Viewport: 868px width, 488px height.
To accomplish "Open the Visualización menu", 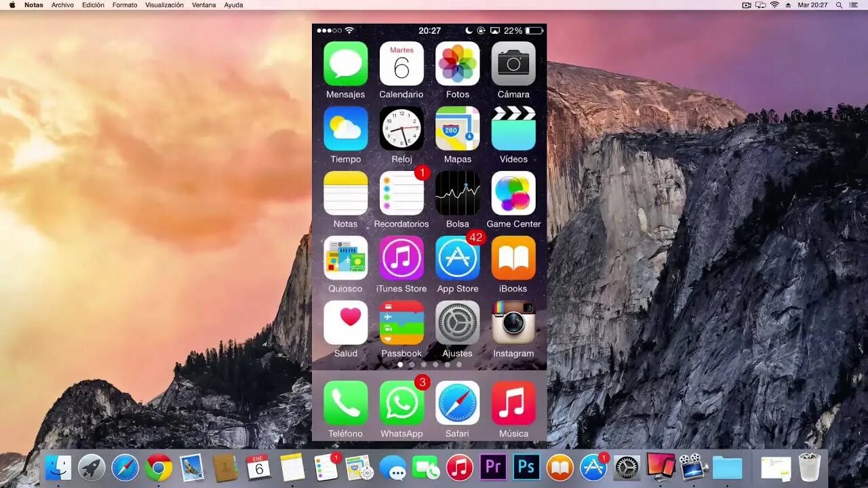I will click(164, 5).
